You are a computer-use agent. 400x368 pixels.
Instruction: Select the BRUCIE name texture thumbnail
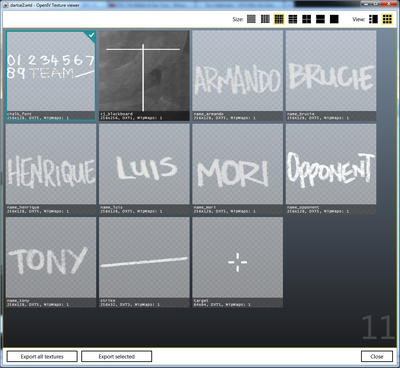(331, 75)
